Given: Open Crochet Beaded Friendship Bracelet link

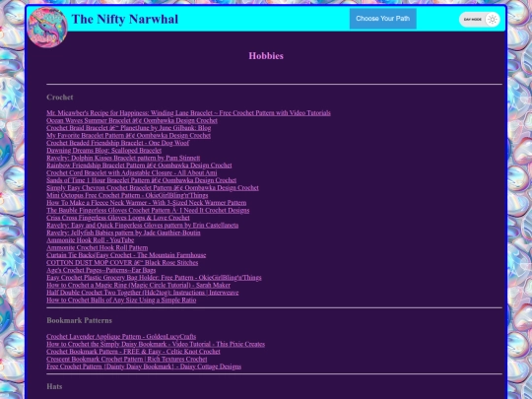Looking at the screenshot, I should click(118, 143).
